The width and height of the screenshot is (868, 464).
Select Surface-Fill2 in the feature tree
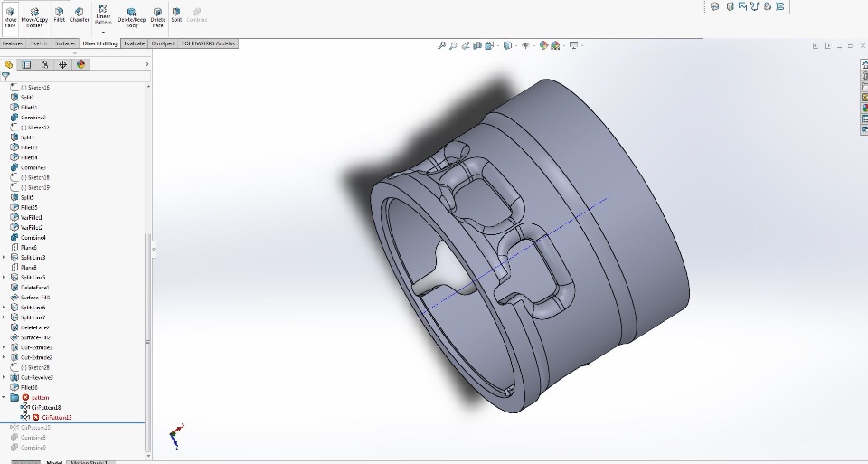pos(35,337)
